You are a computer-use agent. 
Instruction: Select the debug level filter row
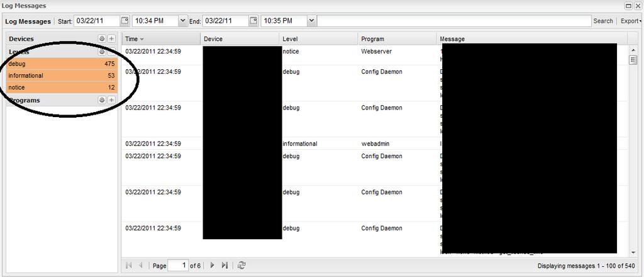[62, 64]
